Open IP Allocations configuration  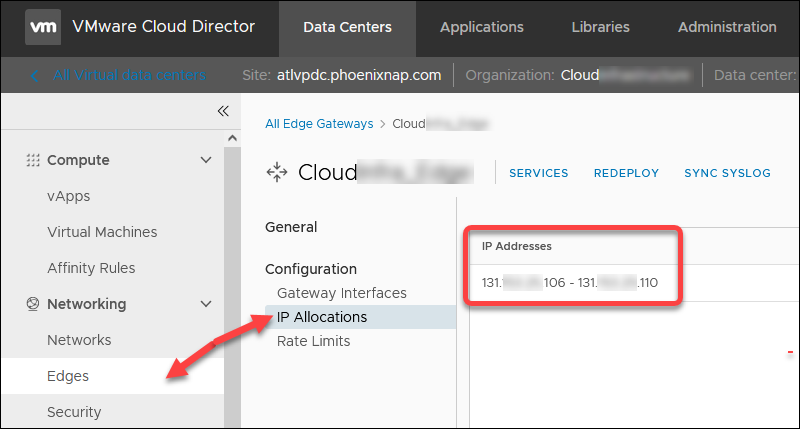tap(360, 317)
